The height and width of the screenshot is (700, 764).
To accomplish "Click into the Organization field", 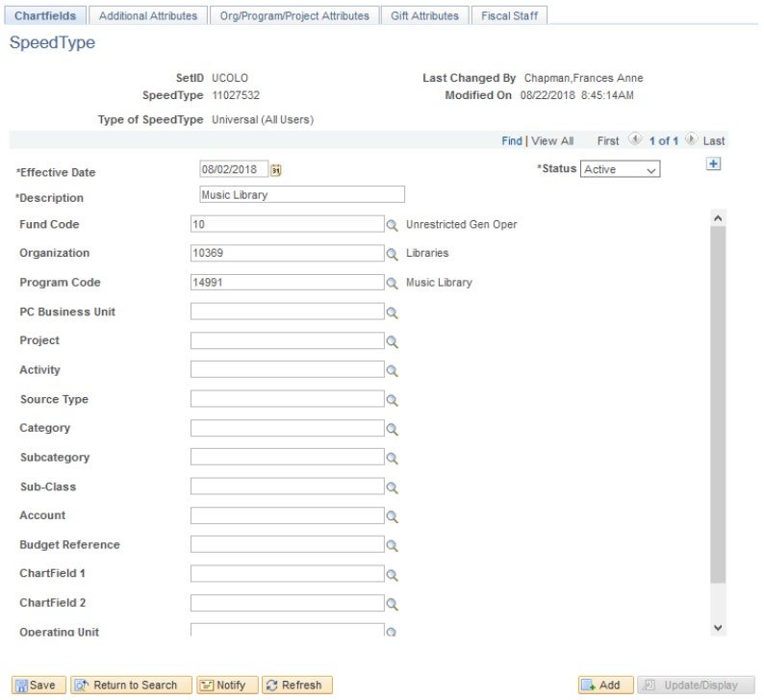I will click(x=288, y=253).
